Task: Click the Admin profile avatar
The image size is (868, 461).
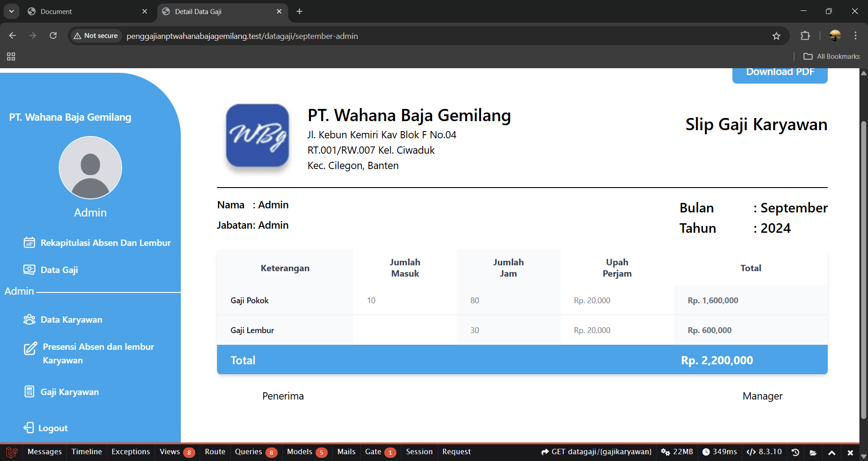Action: pos(90,168)
